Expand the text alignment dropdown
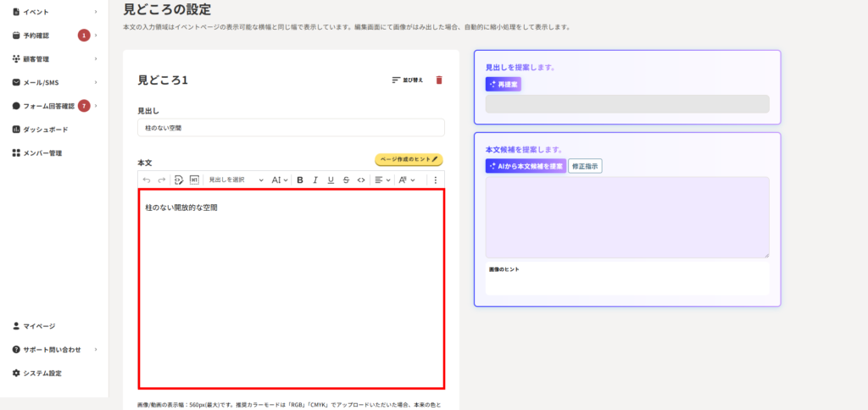This screenshot has width=868, height=410. click(382, 180)
